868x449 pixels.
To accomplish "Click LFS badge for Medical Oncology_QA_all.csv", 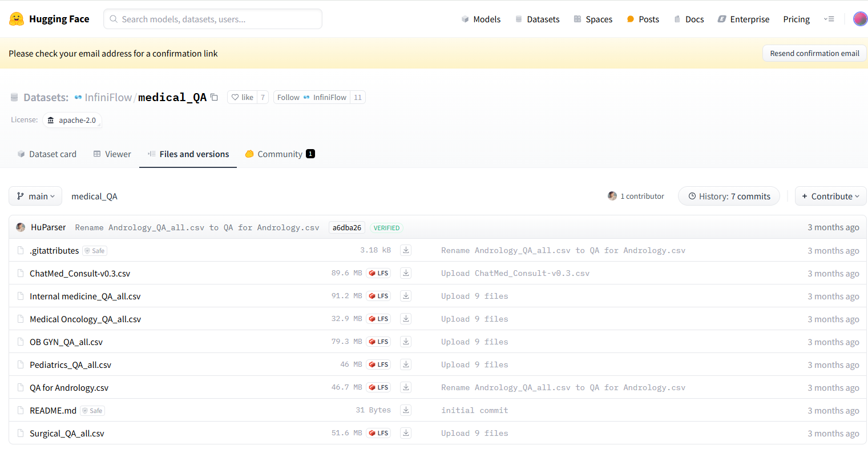I will pos(378,319).
